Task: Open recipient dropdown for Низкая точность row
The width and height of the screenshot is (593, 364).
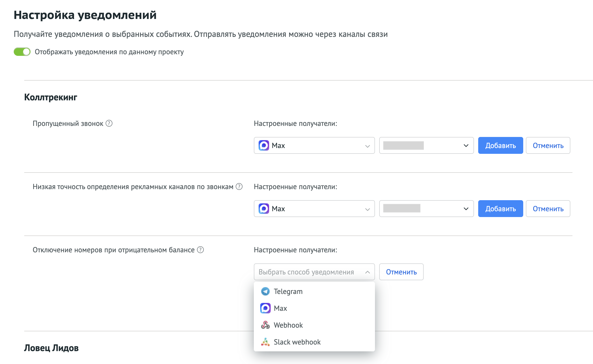Action: click(x=426, y=209)
